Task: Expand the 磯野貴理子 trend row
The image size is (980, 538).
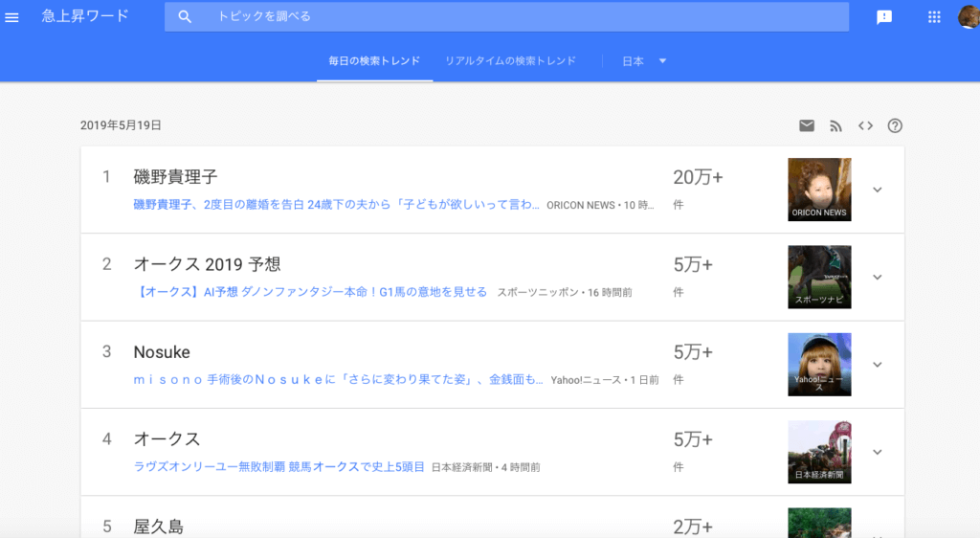Action: (878, 190)
